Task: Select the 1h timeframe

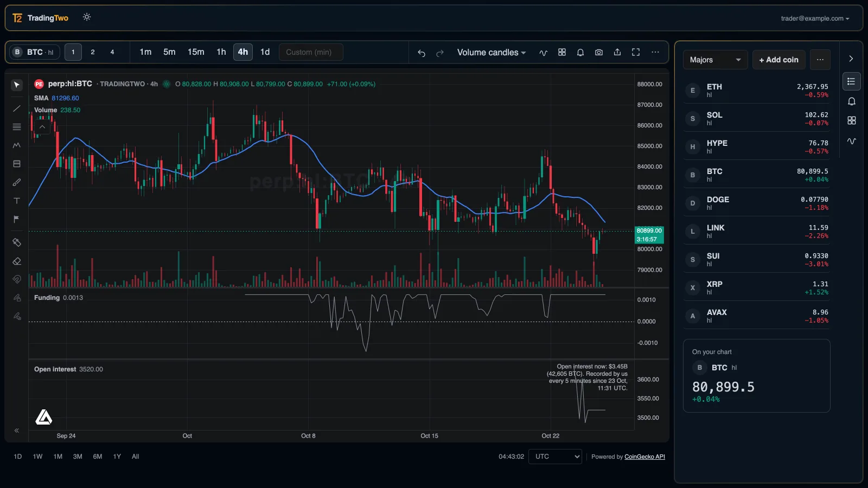Action: coord(221,52)
